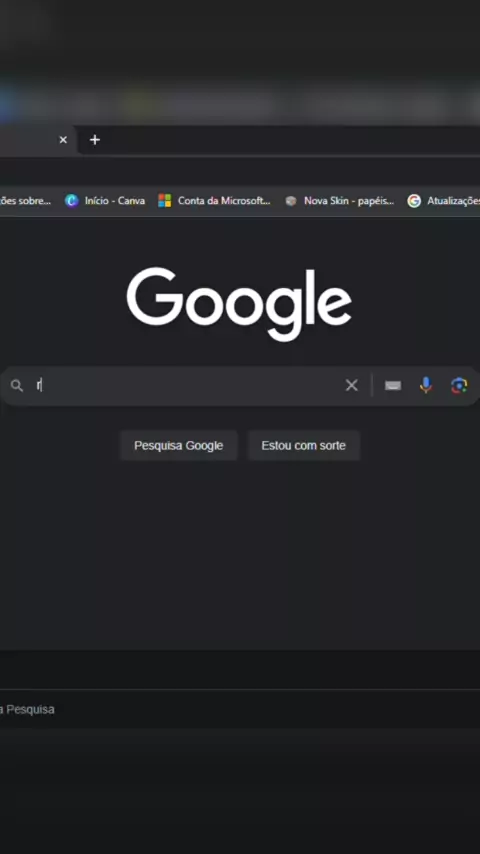Close the current browser tab
Image resolution: width=480 pixels, height=854 pixels.
point(63,140)
